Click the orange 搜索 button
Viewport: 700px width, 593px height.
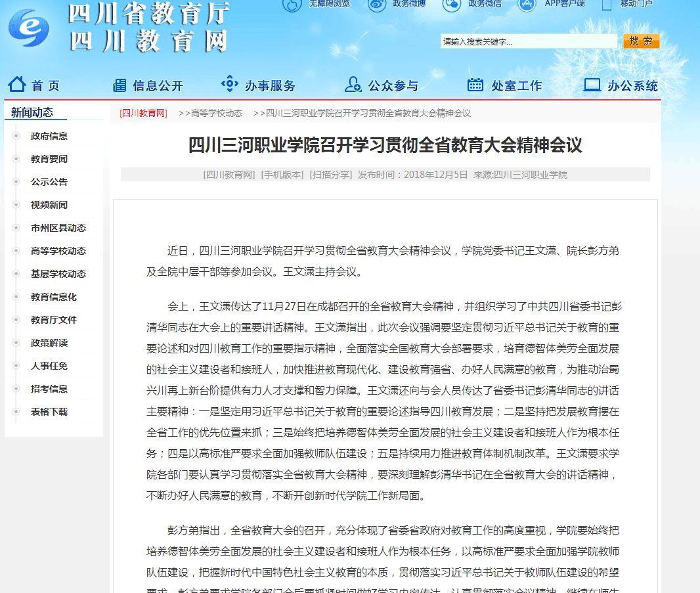641,41
